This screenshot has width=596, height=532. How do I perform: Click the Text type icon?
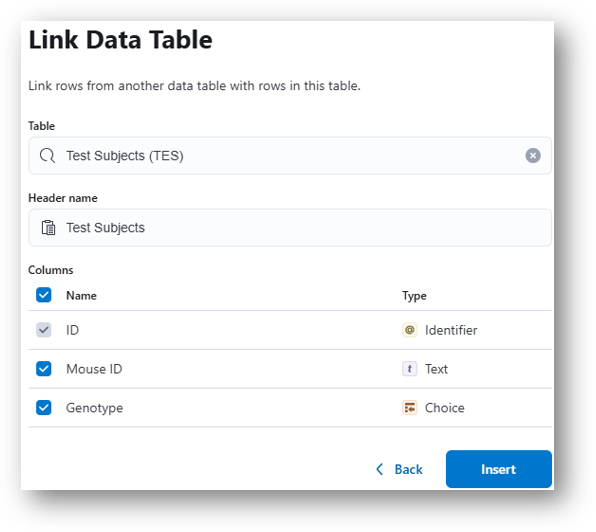point(409,369)
